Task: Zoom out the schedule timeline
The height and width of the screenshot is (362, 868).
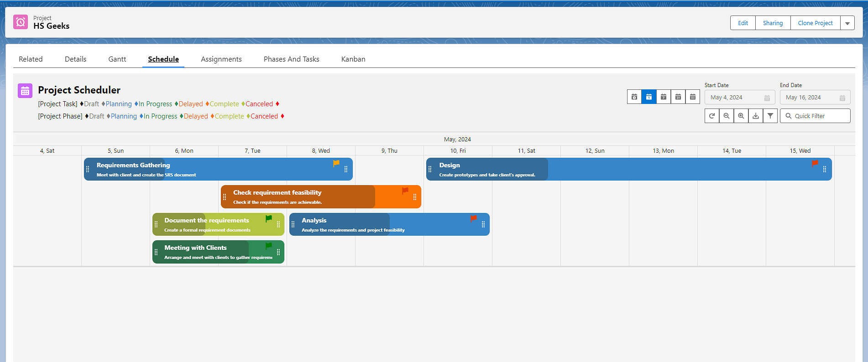Action: click(x=727, y=116)
